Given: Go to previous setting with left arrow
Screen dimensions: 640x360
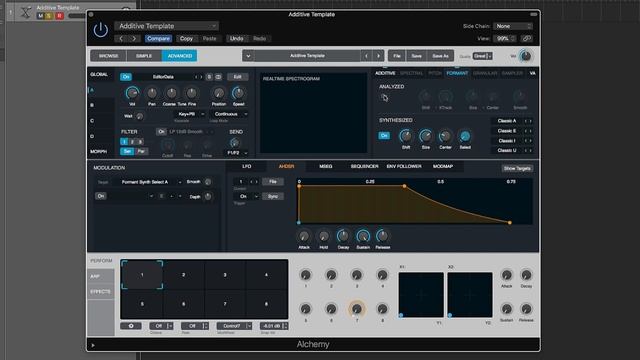Looking at the screenshot, I should pyautogui.click(x=121, y=38).
